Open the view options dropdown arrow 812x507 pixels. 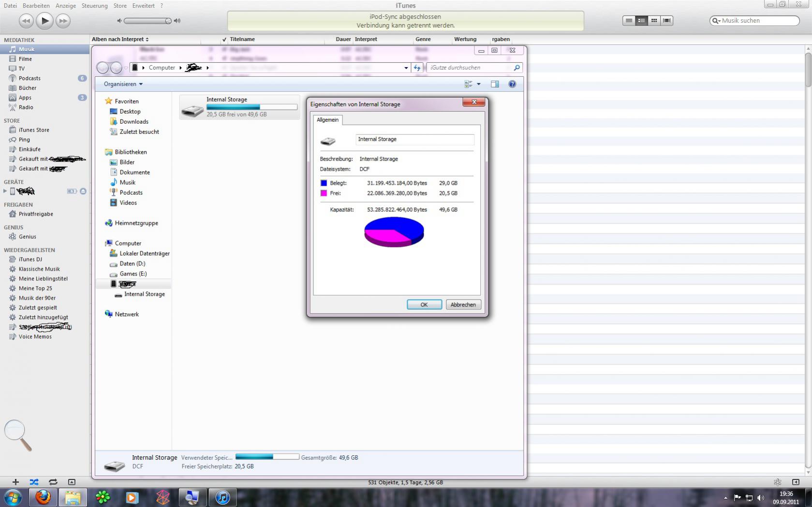(x=479, y=84)
